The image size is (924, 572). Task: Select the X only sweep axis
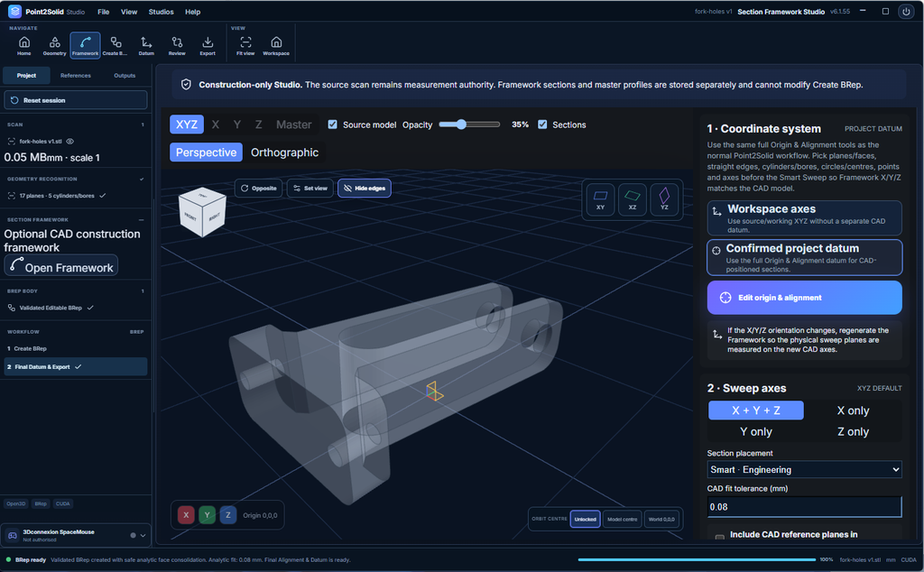(x=853, y=411)
